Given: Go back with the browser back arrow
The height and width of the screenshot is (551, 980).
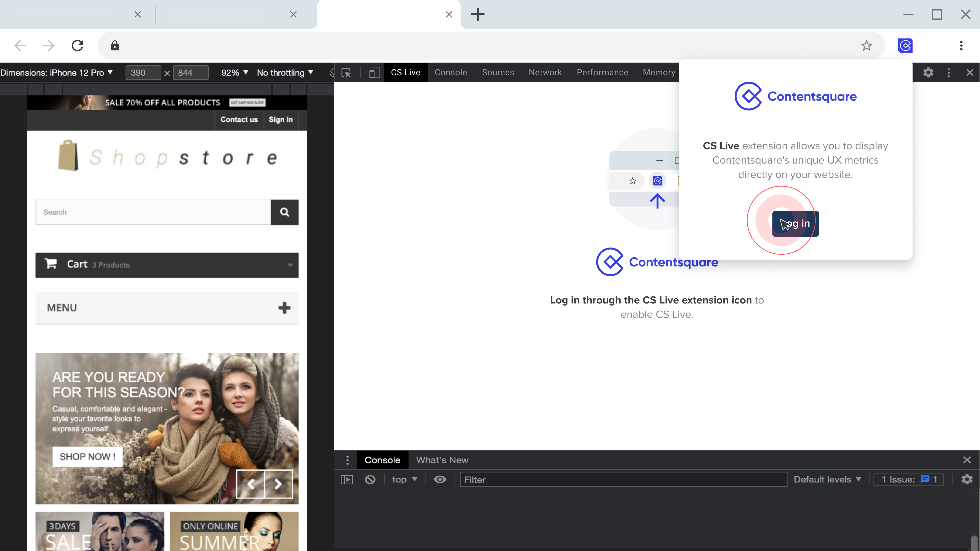Looking at the screenshot, I should (20, 46).
